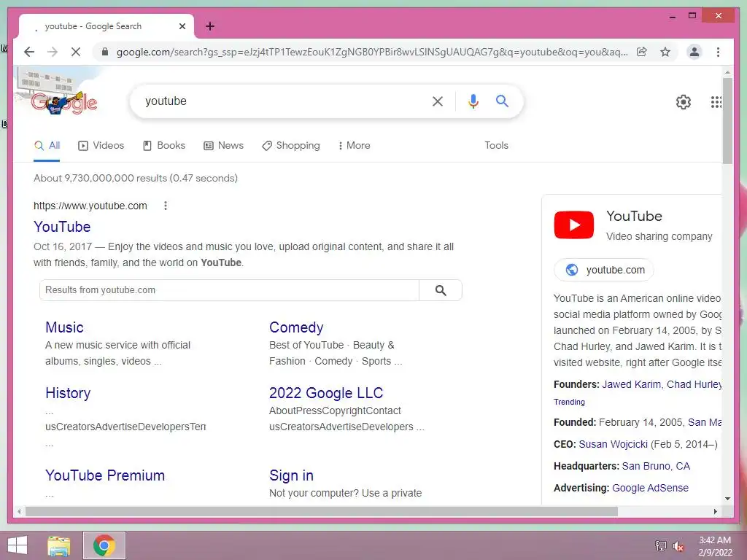Open the Susan Wojcicki CEO link
This screenshot has height=560, width=747.
pyautogui.click(x=613, y=445)
